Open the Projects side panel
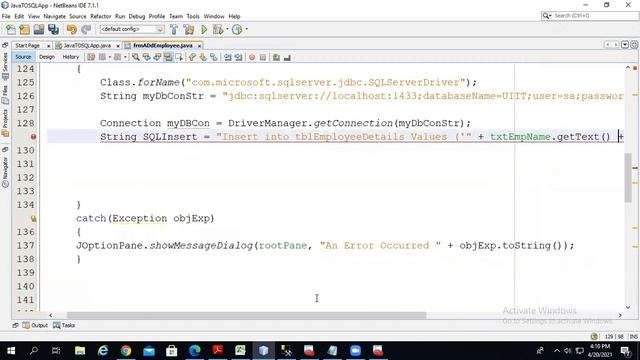640x360 pixels. tap(5, 123)
